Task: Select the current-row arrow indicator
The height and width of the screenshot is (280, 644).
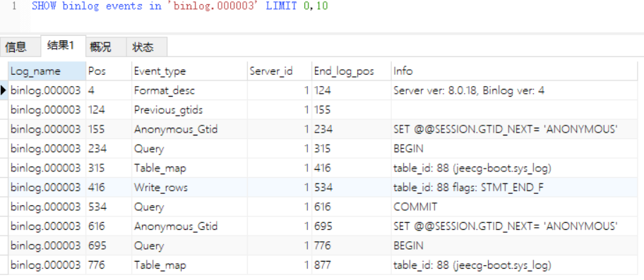Action: (x=4, y=90)
